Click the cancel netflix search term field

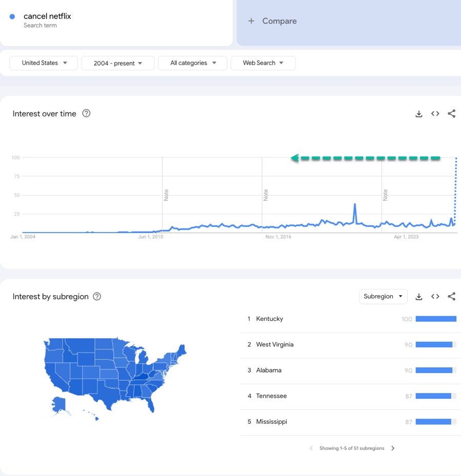pyautogui.click(x=47, y=16)
